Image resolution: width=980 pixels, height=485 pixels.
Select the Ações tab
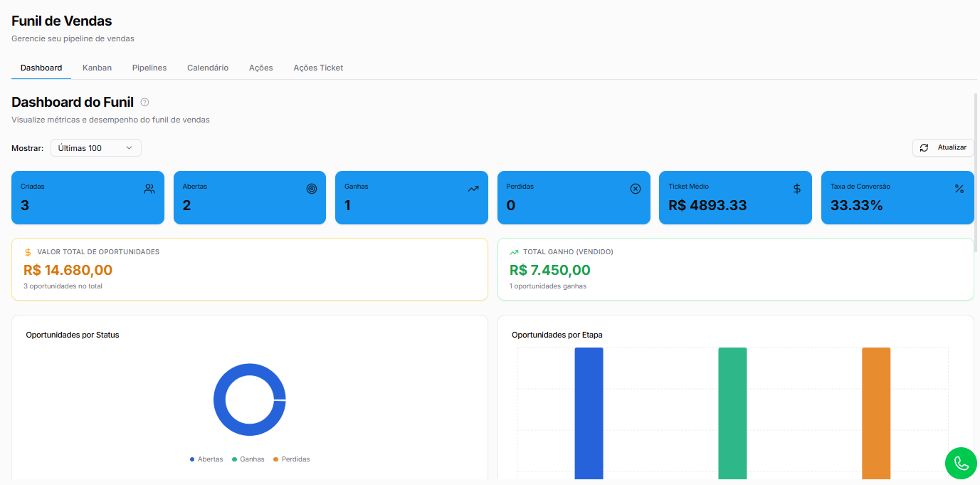[x=261, y=68]
